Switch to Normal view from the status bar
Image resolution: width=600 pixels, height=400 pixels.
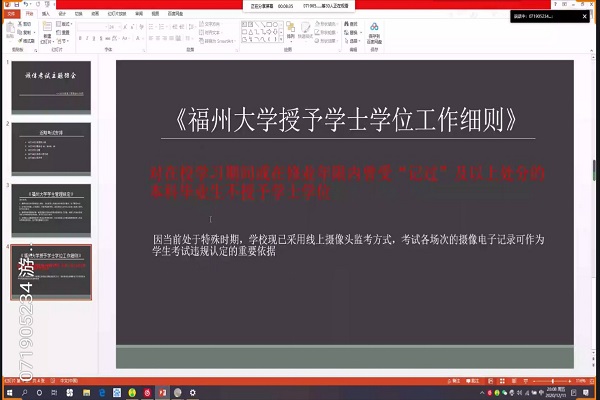(x=490, y=381)
